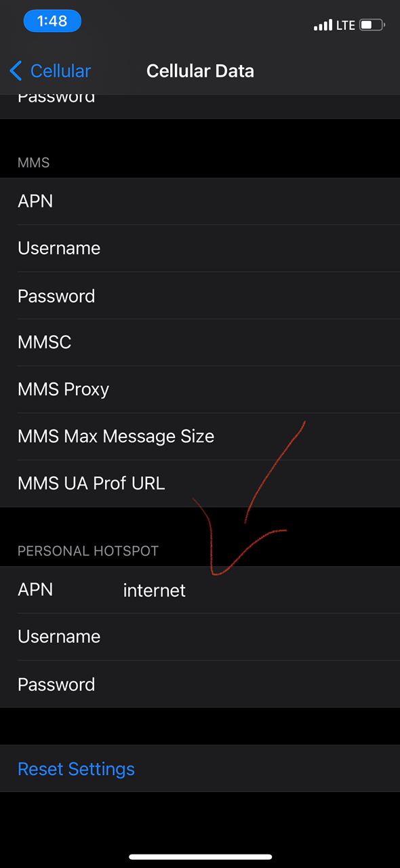Select the Personal Hotspot Username field
This screenshot has height=868, width=400.
[200, 637]
